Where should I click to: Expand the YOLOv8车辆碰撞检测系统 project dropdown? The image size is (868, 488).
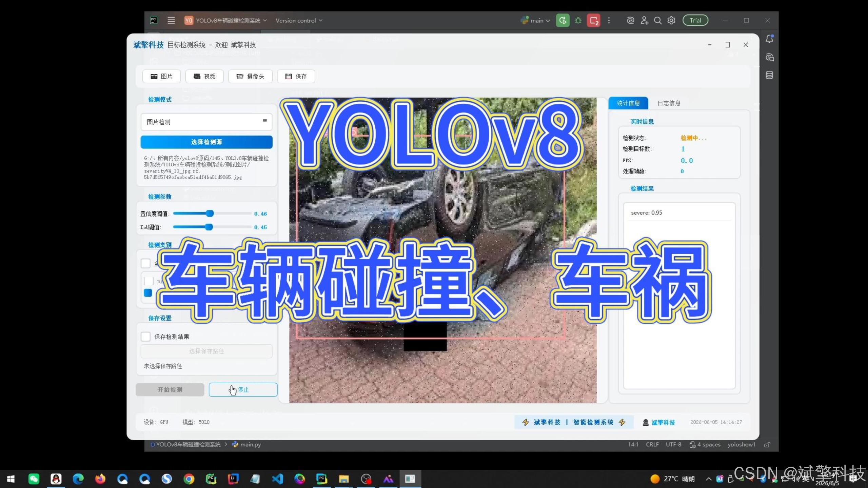click(x=225, y=20)
